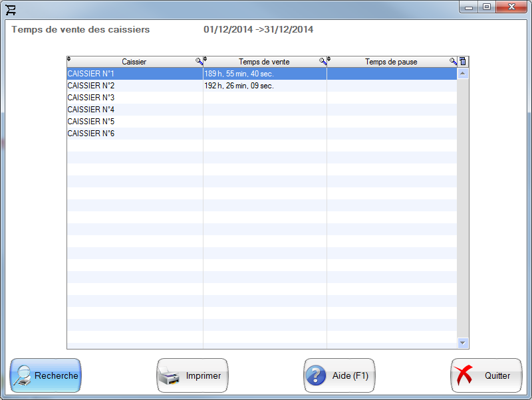
Task: Open the search filter in the Temps de vente column
Action: pos(323,61)
